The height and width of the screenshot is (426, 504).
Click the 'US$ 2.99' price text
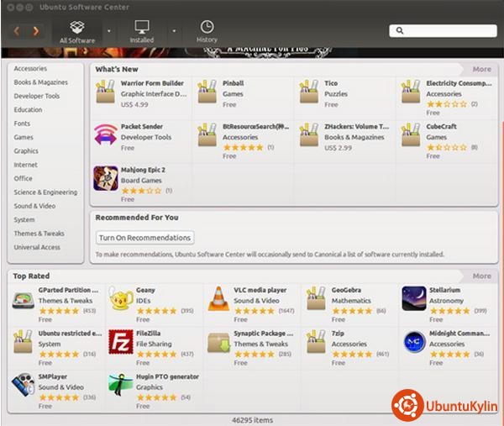[x=338, y=148]
